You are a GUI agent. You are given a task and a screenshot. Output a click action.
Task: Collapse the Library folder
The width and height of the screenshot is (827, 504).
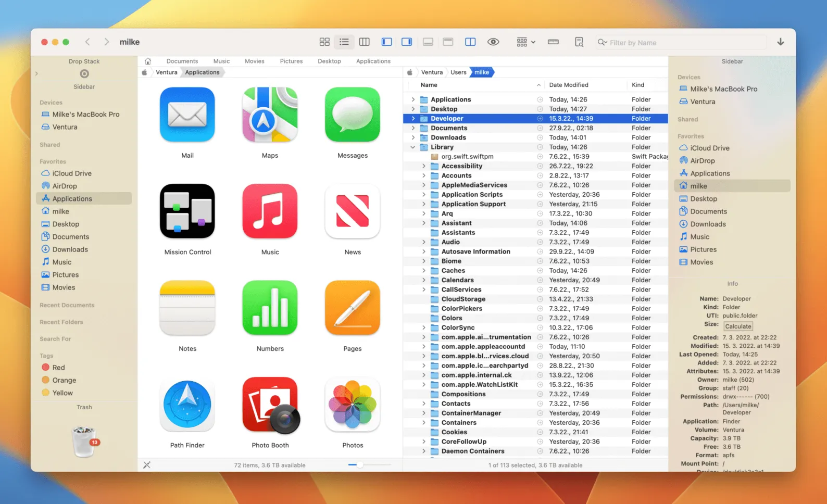coord(413,147)
